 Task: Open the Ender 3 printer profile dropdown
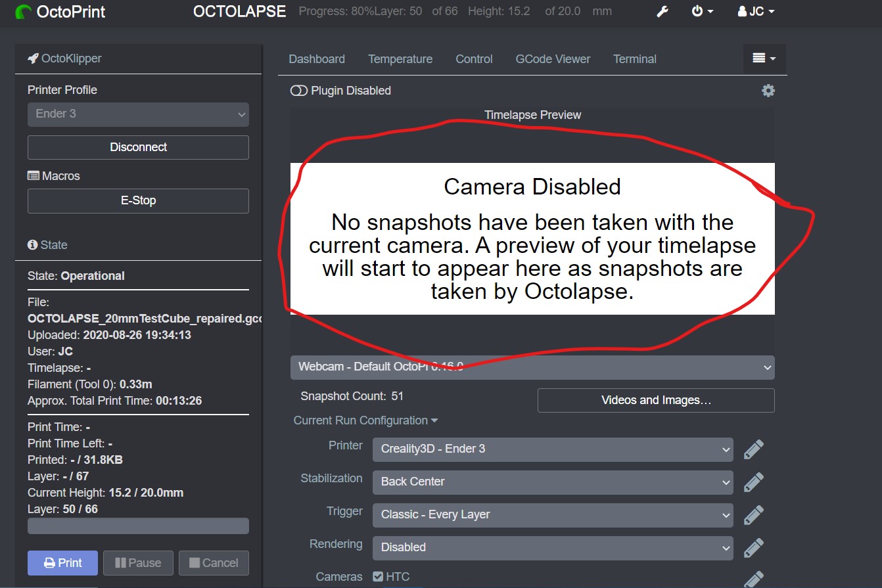point(137,114)
